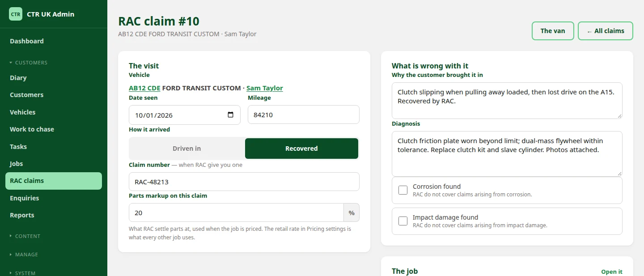This screenshot has width=644, height=276.
Task: Open the Sam Taylor customer link
Action: pyautogui.click(x=265, y=88)
